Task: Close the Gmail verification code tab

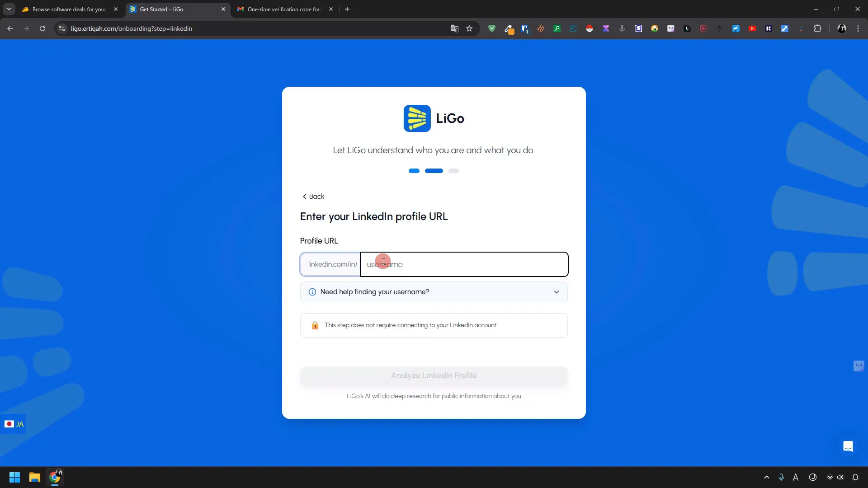Action: point(331,9)
